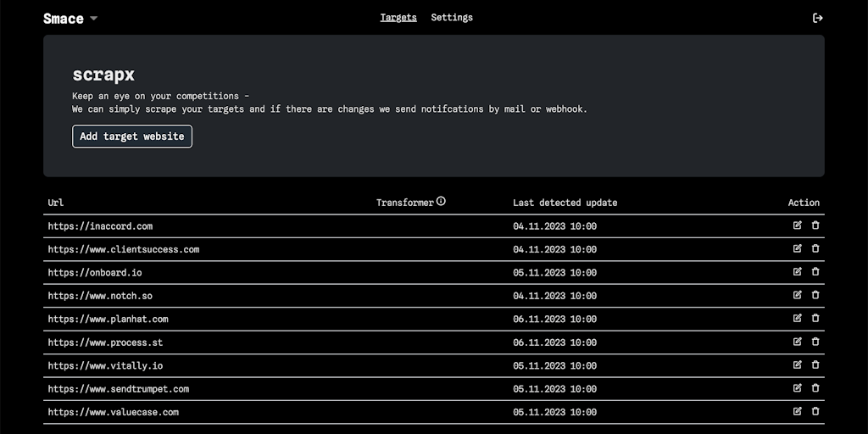Delete the inaccord.com target

pos(815,225)
